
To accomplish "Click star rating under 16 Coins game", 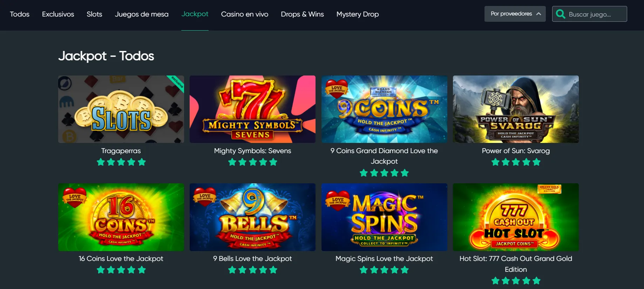I will tap(121, 270).
